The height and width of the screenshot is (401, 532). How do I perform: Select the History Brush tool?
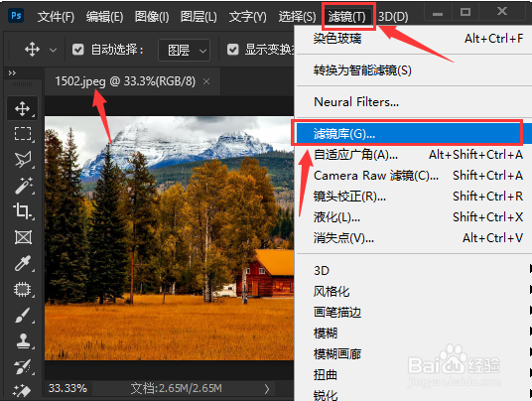pyautogui.click(x=23, y=366)
